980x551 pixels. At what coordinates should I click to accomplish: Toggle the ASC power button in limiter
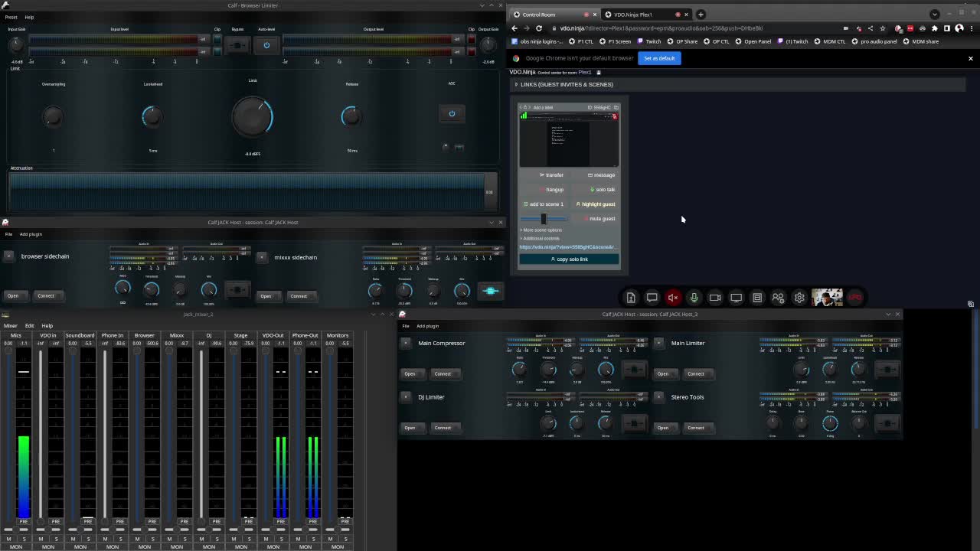click(452, 113)
